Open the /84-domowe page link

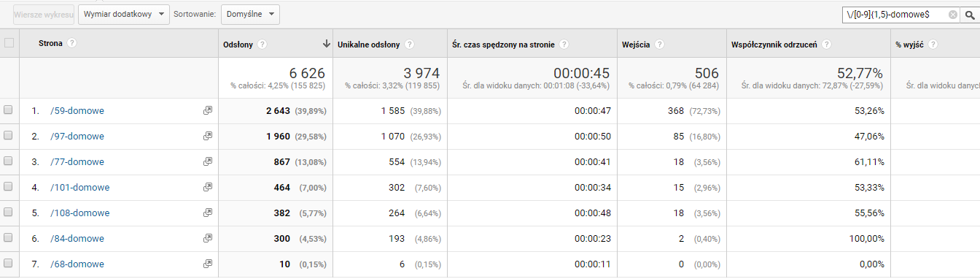(77, 239)
